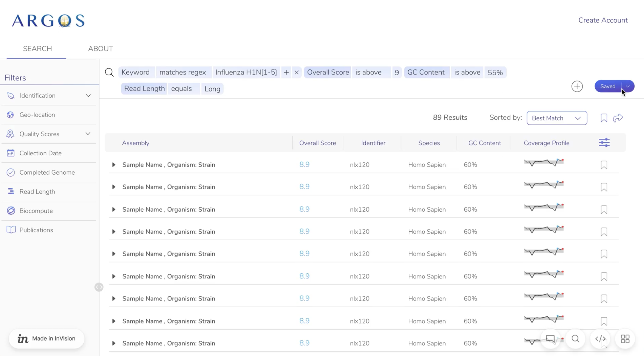Screen dimensions: 644x356
Task: Click the plus icon after Influenza H1N[1-5]
Action: (286, 72)
